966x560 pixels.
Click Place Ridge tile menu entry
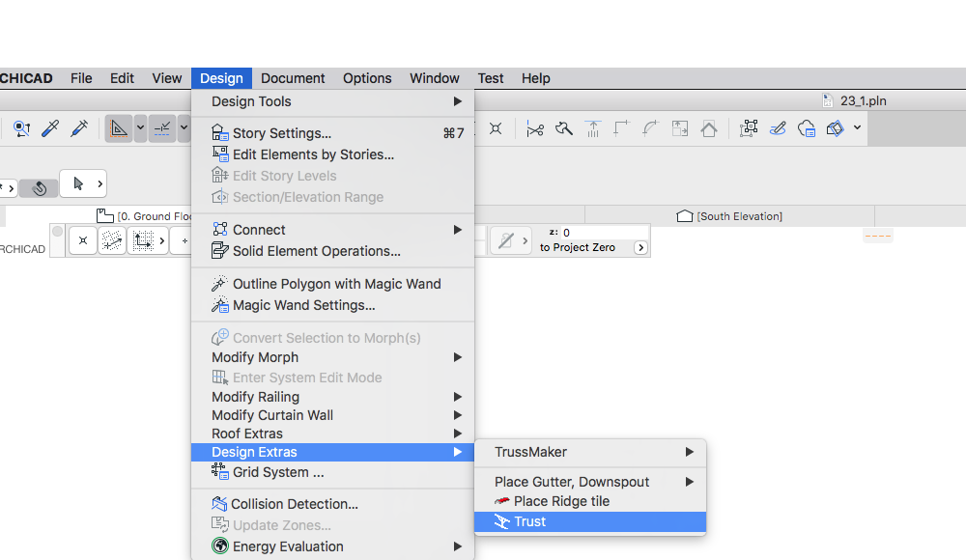point(561,501)
